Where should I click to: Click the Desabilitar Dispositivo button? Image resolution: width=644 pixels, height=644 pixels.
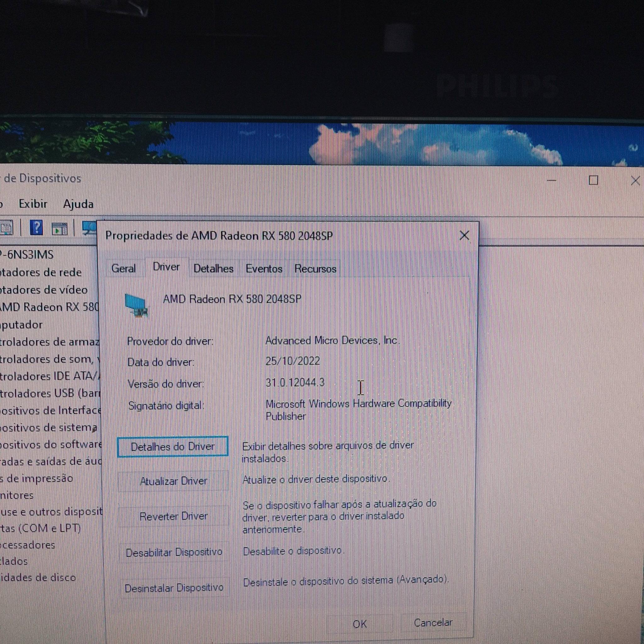[x=174, y=552]
